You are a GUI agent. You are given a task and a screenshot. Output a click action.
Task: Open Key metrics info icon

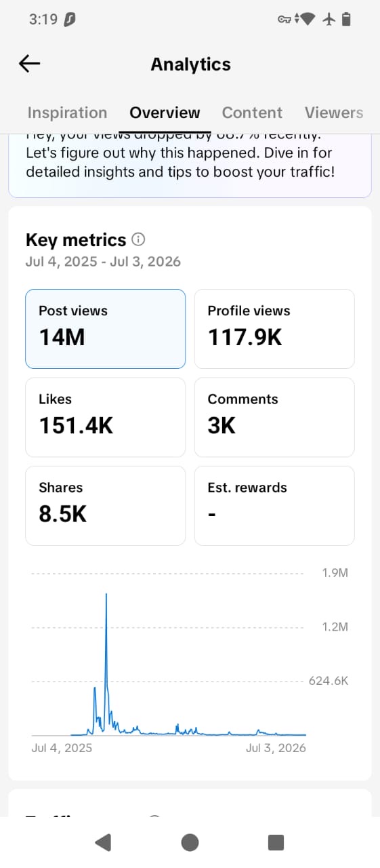tap(139, 240)
